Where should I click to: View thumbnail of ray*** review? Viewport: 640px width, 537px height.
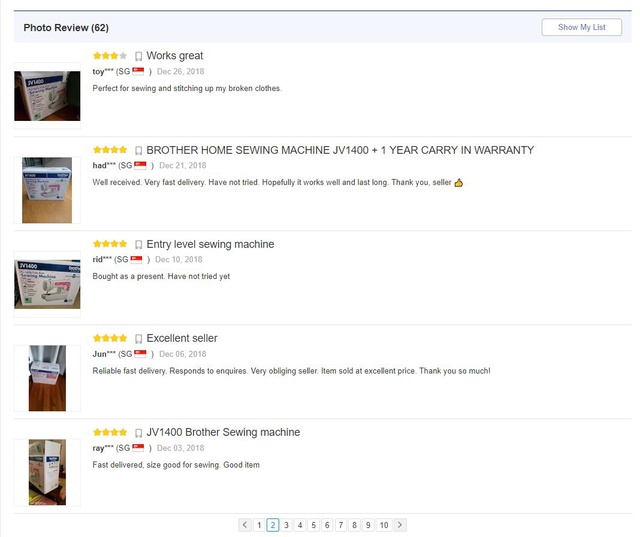click(x=47, y=472)
